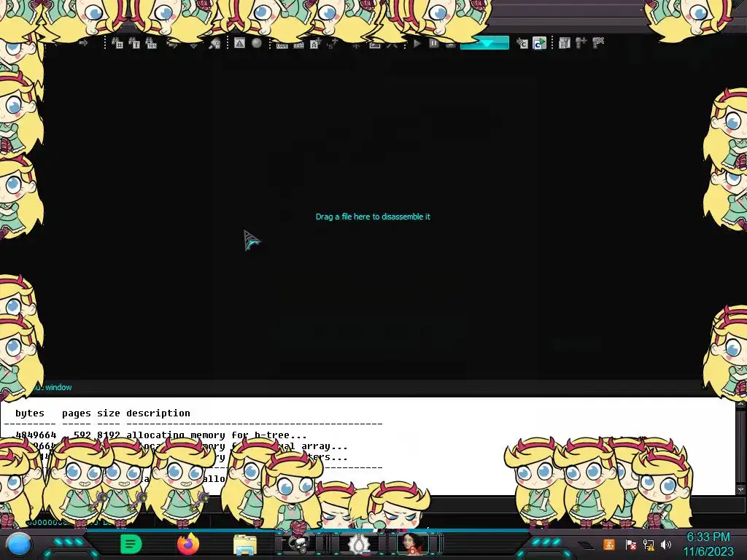Convert to code with the CODE icon
Image resolution: width=747 pixels, height=560 pixels.
coord(282,44)
